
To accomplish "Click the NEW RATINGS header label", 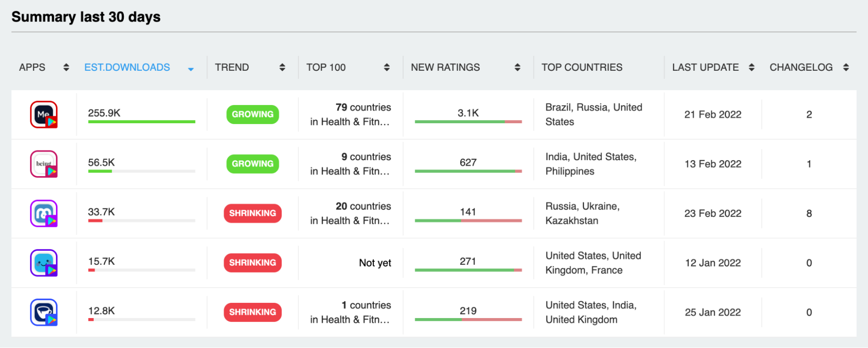I will 446,67.
